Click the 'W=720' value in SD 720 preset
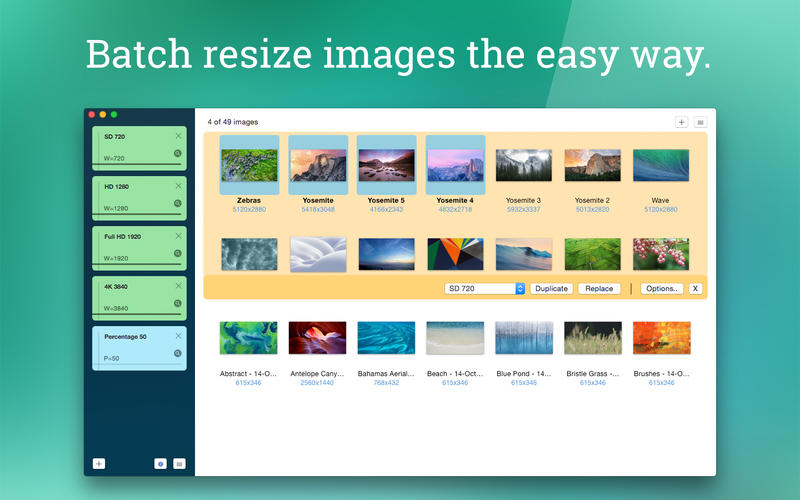This screenshot has width=800, height=500. (x=114, y=158)
